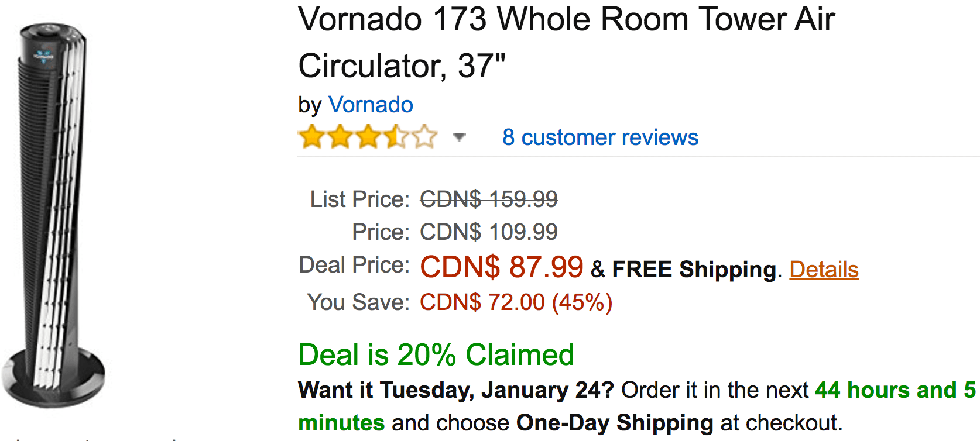Open the Vornado brand link
This screenshot has height=441, width=980.
(371, 105)
